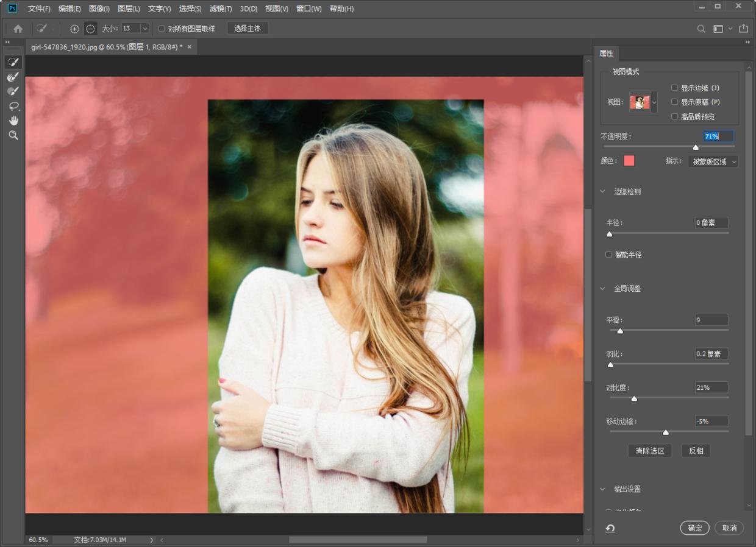Select the Hand tool

pos(13,121)
